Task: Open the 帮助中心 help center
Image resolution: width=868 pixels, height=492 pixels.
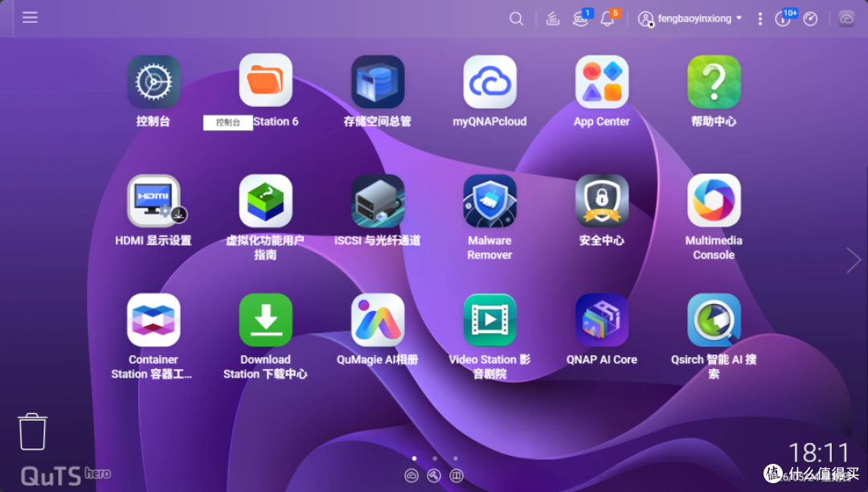Action: 714,82
